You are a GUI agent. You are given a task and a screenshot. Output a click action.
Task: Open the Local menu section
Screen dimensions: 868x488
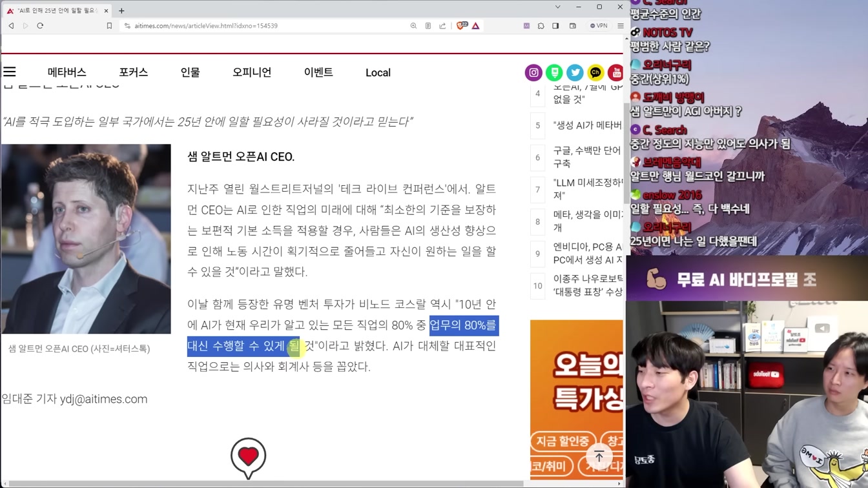[x=378, y=72]
